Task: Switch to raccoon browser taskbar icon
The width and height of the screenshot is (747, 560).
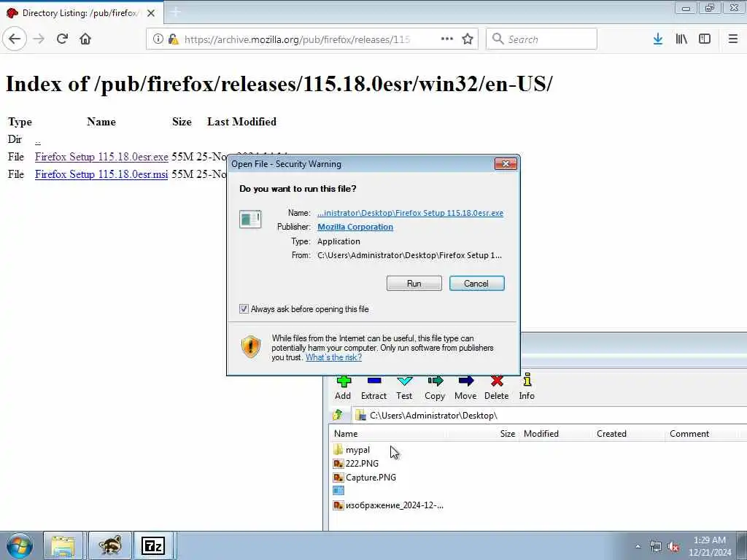Action: [110, 545]
